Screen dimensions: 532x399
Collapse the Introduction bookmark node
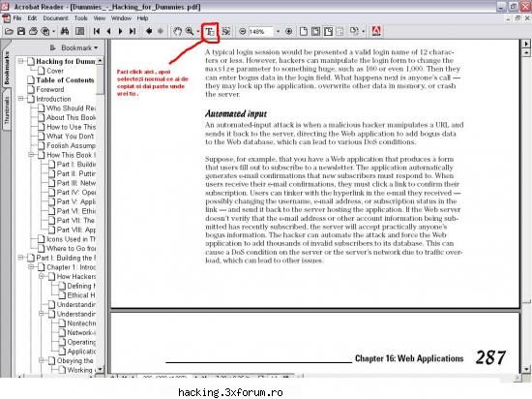coord(20,99)
